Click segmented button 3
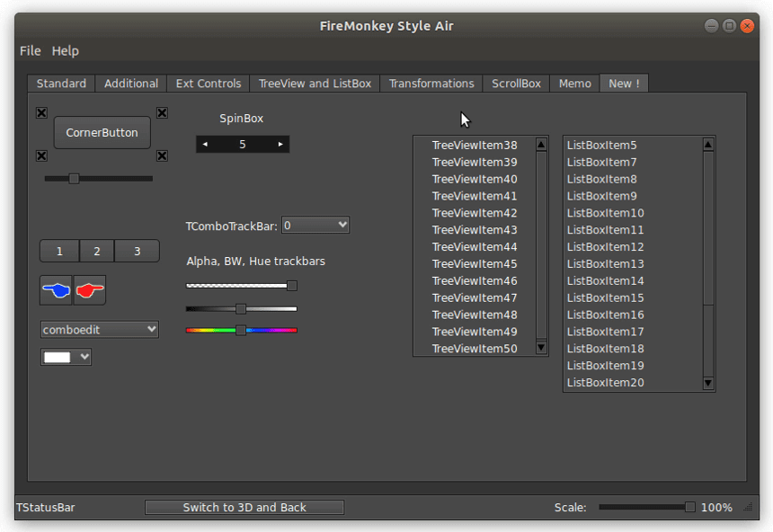 click(x=137, y=251)
